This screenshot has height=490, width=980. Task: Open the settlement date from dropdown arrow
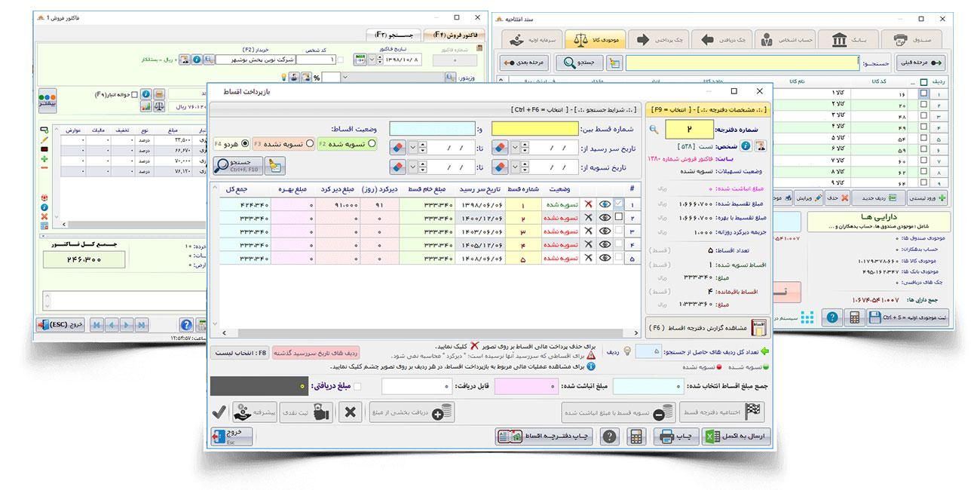(515, 167)
